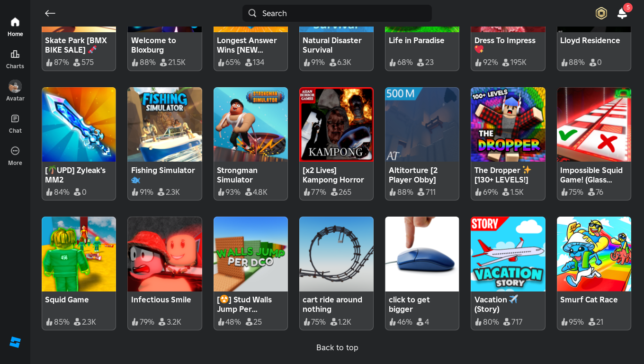Open the Vacation Story game thumbnail
This screenshot has height=364, width=644.
point(508,254)
